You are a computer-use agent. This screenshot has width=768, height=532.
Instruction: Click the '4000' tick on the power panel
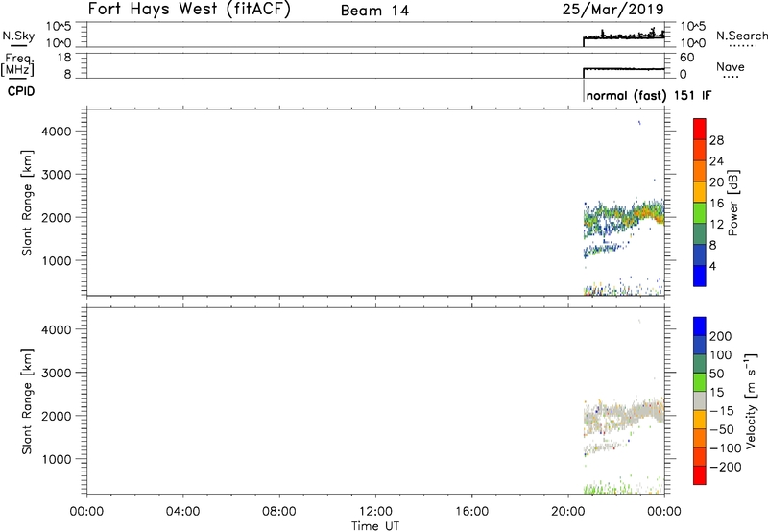coord(57,132)
